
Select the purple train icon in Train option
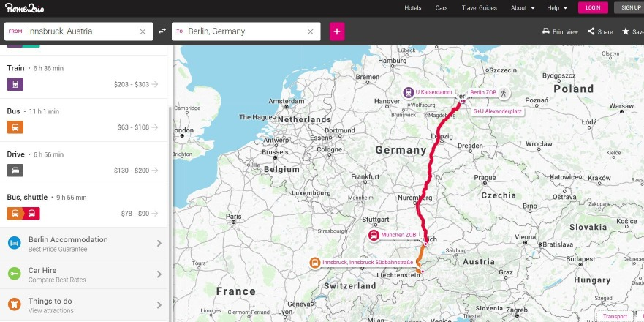pos(15,84)
